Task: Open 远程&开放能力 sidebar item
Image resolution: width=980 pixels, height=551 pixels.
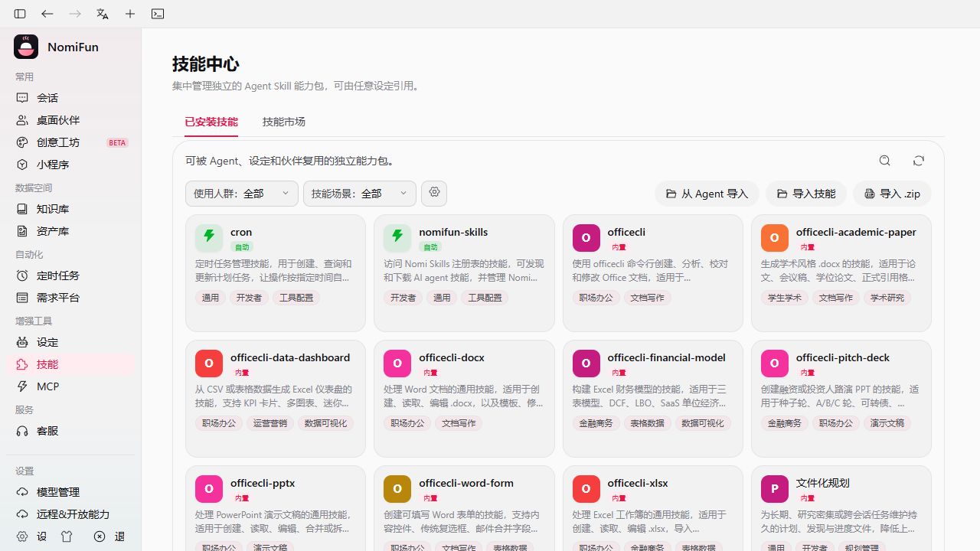Action: tap(70, 514)
